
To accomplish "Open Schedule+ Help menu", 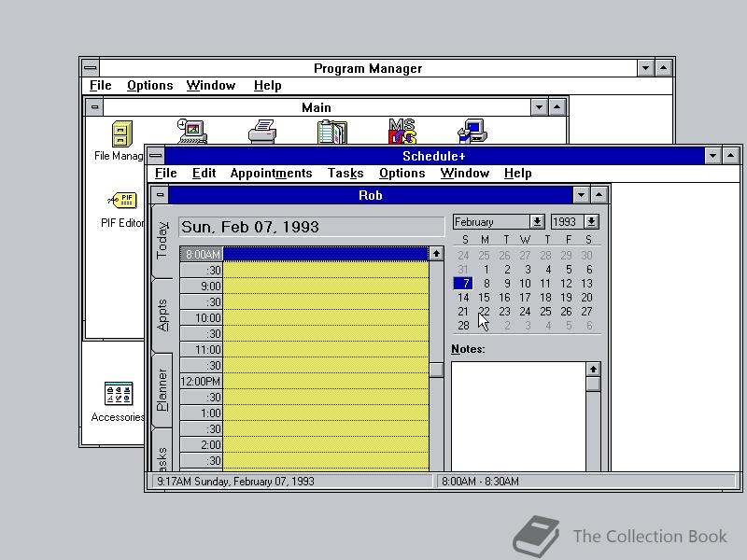I will [x=518, y=173].
